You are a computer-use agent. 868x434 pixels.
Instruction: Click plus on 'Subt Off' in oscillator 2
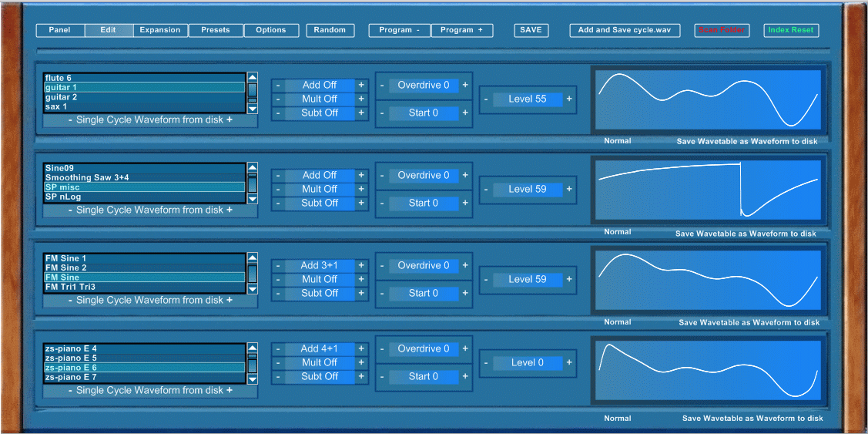point(361,204)
